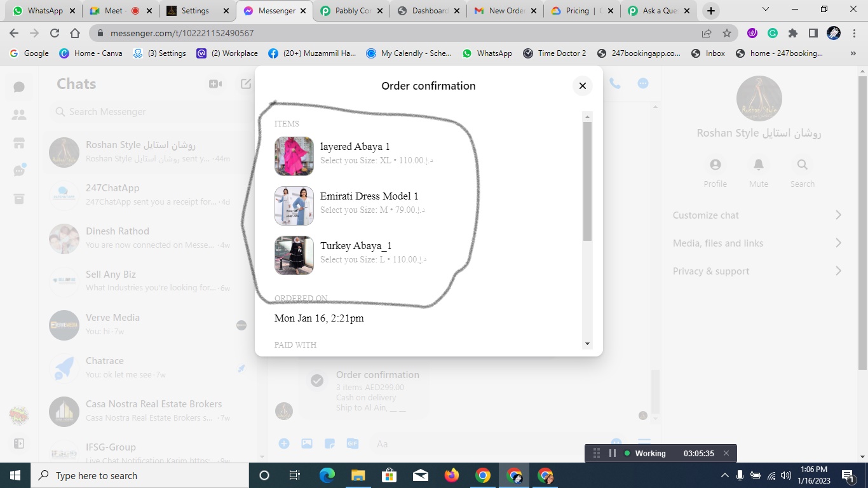Bookmark this page with the star icon
Viewport: 868px width, 488px height.
pos(727,33)
